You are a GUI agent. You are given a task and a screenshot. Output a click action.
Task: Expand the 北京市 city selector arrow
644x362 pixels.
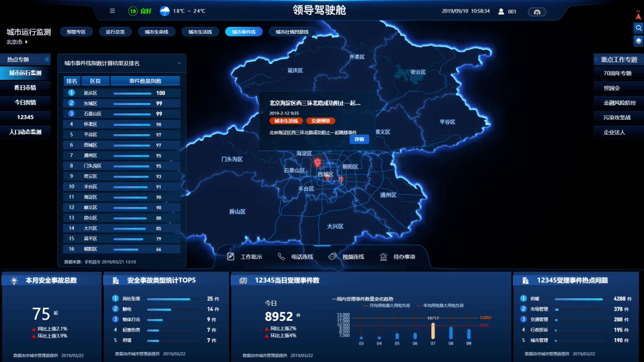(26, 42)
